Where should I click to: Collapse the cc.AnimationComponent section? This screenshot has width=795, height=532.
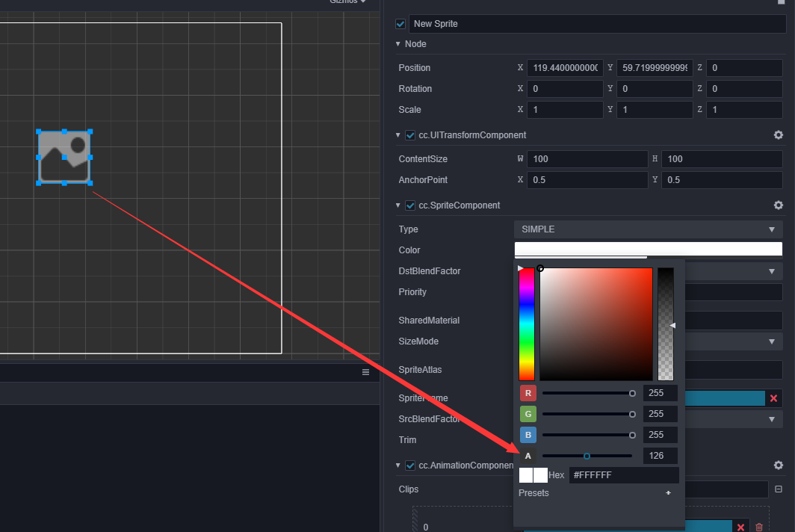(x=398, y=465)
